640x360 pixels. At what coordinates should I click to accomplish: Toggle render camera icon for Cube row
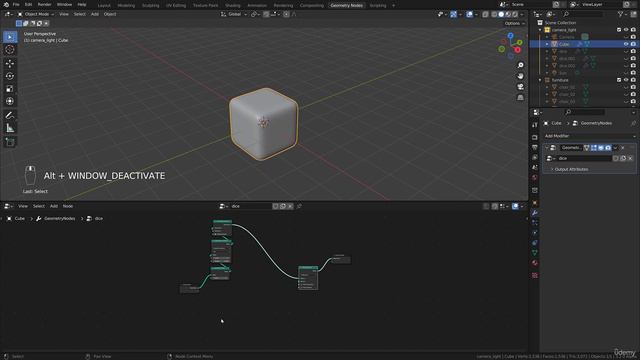click(633, 44)
